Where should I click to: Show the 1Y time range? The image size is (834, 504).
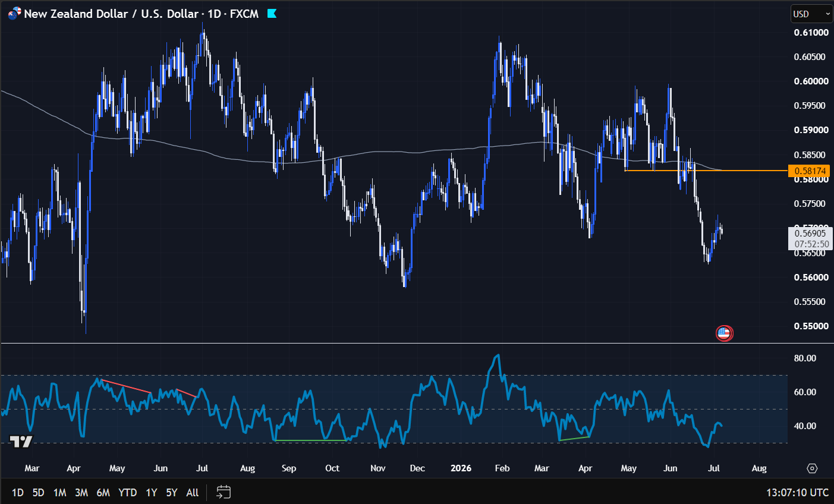152,493
